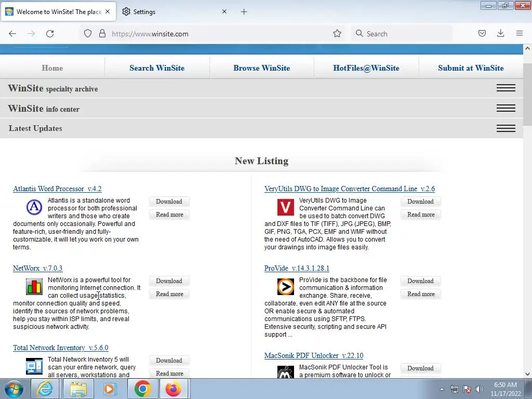Open HotFiles@WinSite in the navigation bar

point(366,68)
